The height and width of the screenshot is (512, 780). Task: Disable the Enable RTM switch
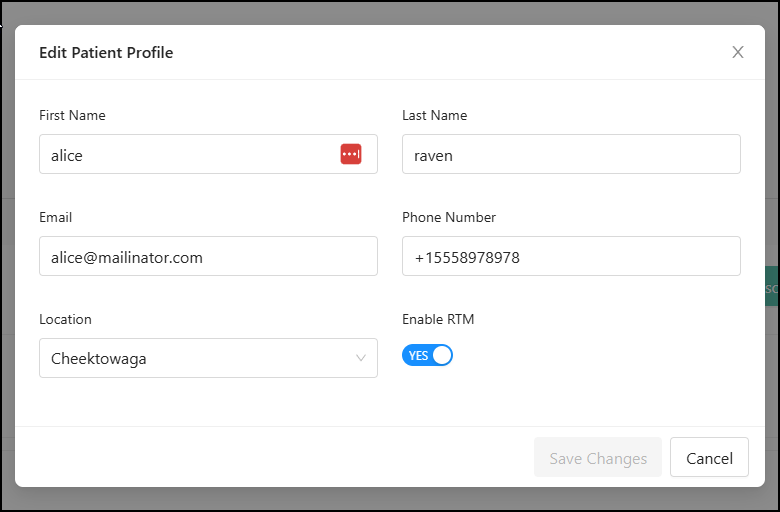427,355
